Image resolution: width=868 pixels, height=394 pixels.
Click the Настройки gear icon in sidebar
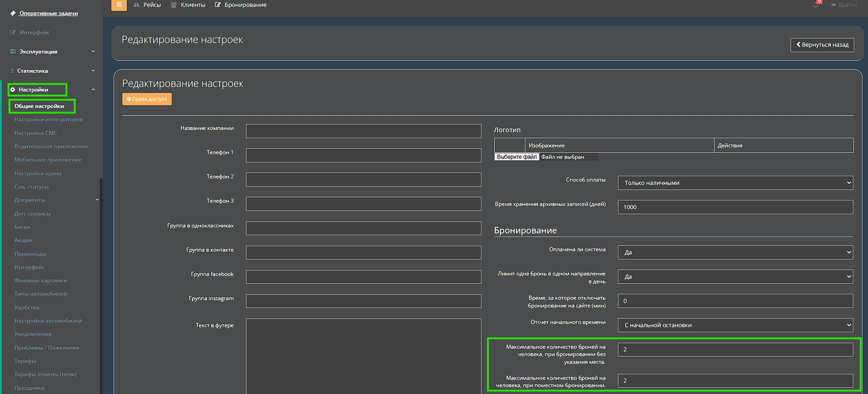pyautogui.click(x=13, y=90)
